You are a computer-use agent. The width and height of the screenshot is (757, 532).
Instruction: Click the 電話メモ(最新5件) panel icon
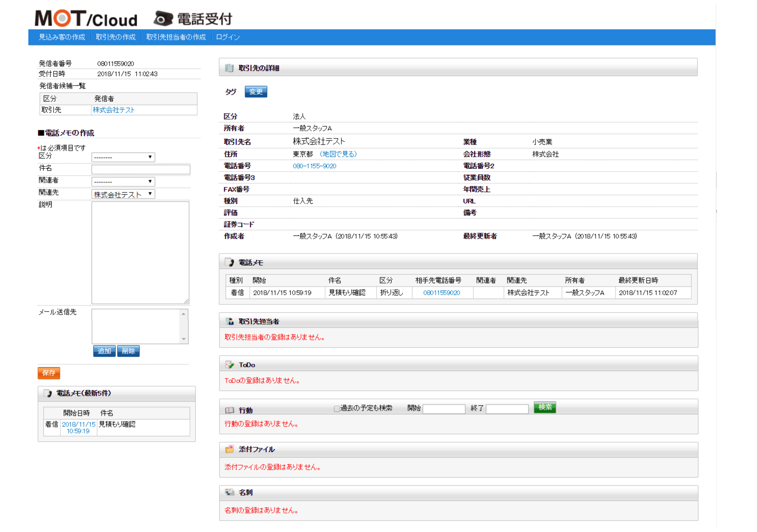point(48,393)
